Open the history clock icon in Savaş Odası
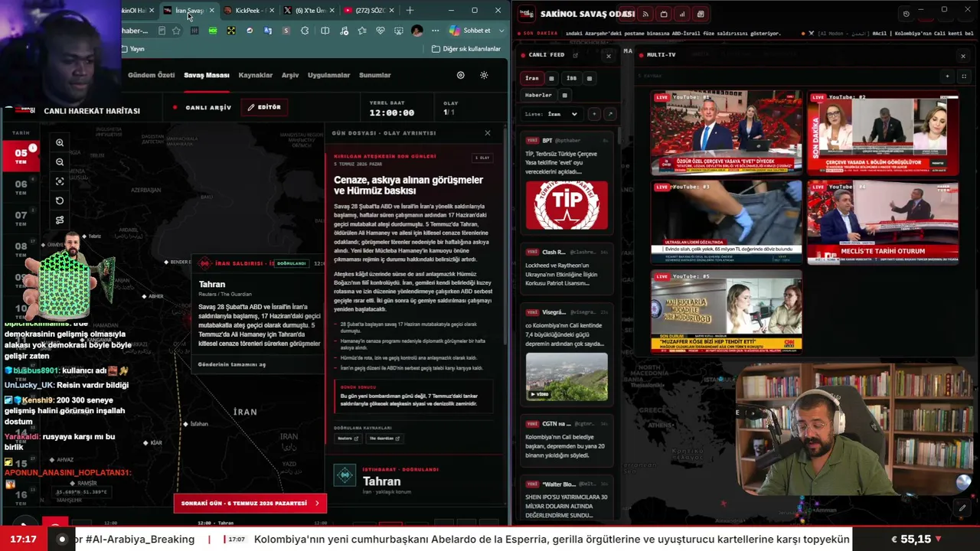This screenshot has height=551, width=980. [906, 15]
